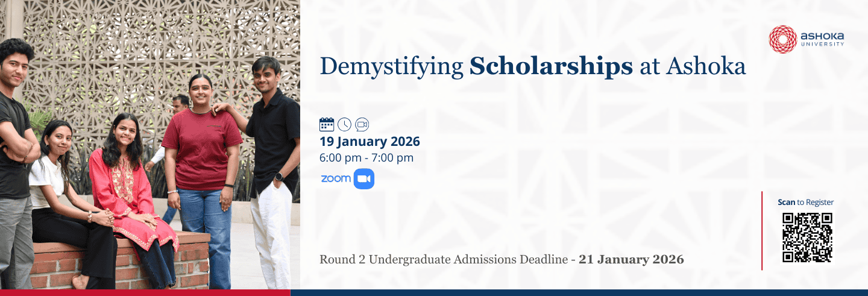Click the blue Zoom camera app icon
The height and width of the screenshot is (296, 868).
point(363,179)
